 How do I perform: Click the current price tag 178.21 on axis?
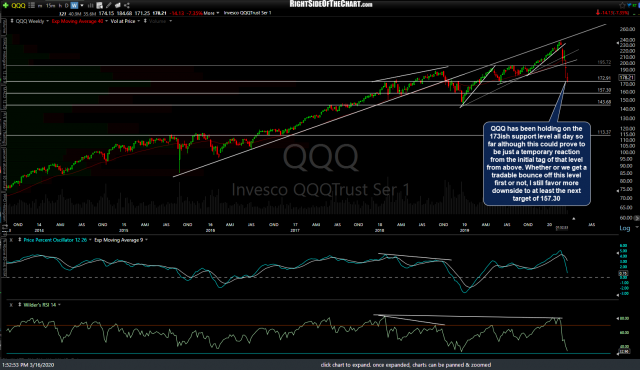627,78
